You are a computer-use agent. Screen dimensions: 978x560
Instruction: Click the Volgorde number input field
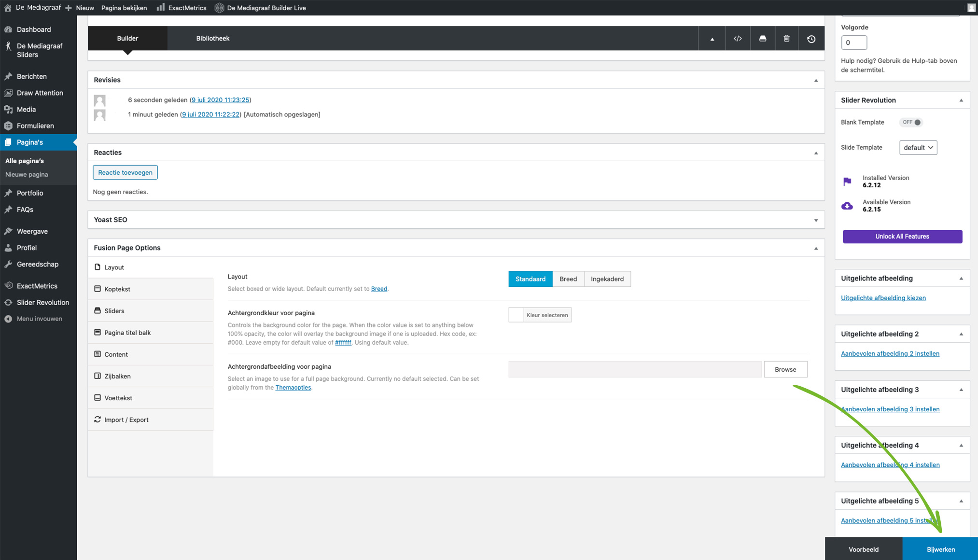click(853, 42)
